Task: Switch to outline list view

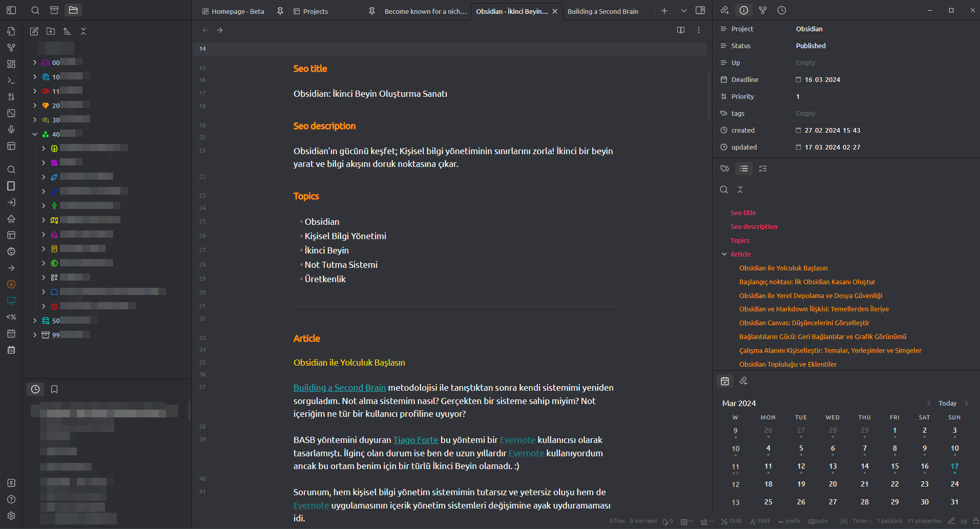Action: pos(744,168)
